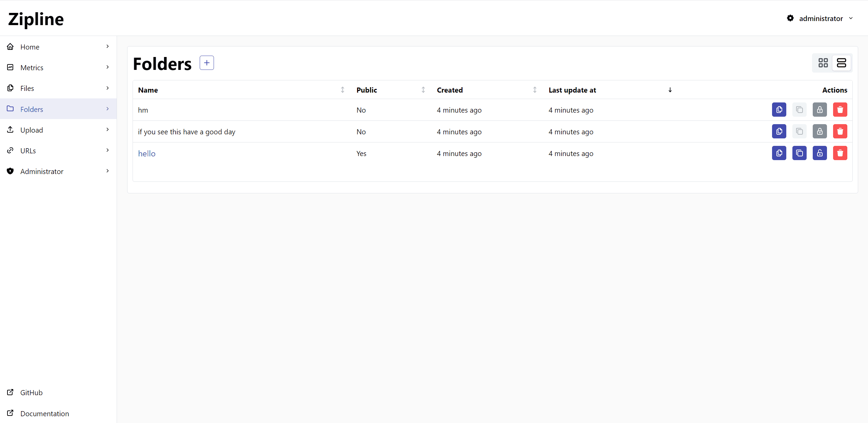Lock the hello folder to make it private
This screenshot has width=868, height=423.
[x=820, y=153]
